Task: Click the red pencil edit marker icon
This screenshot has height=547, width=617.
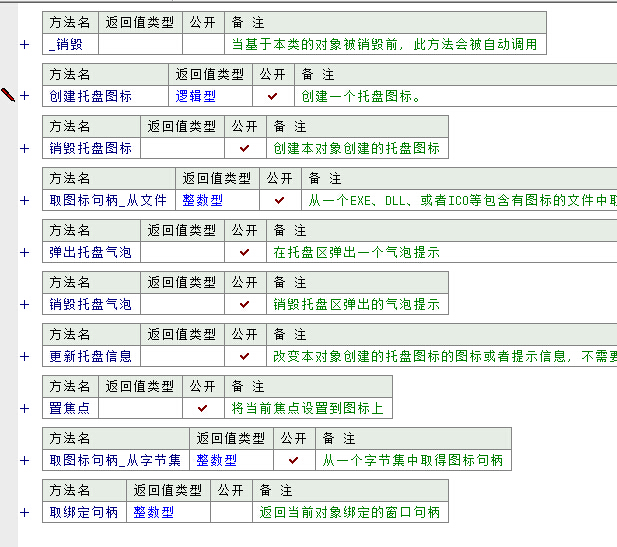Action: point(7,95)
